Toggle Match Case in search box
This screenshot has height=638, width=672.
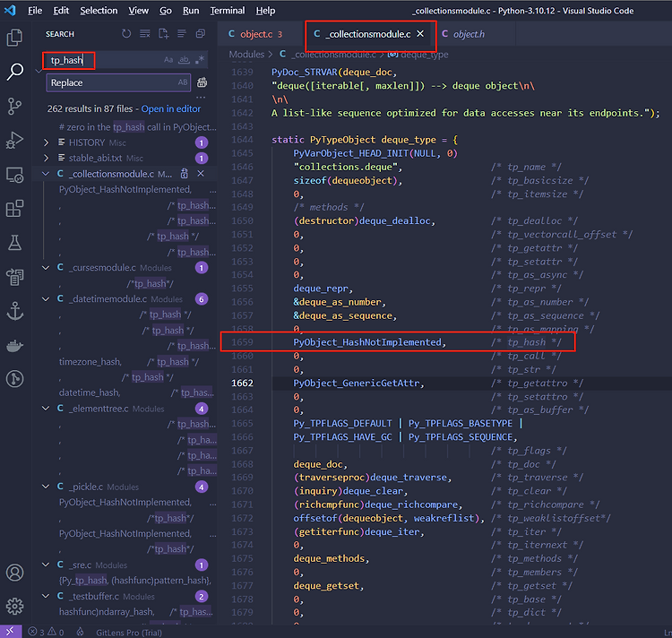click(x=168, y=59)
